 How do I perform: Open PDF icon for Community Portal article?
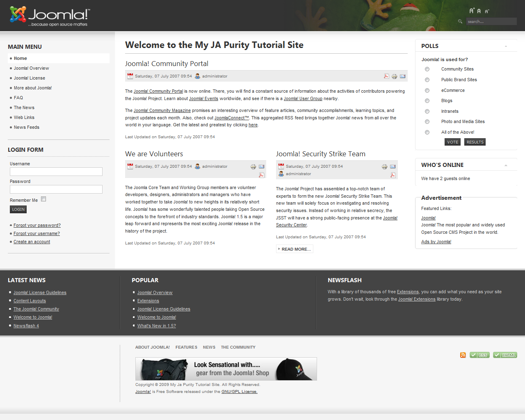click(x=386, y=76)
